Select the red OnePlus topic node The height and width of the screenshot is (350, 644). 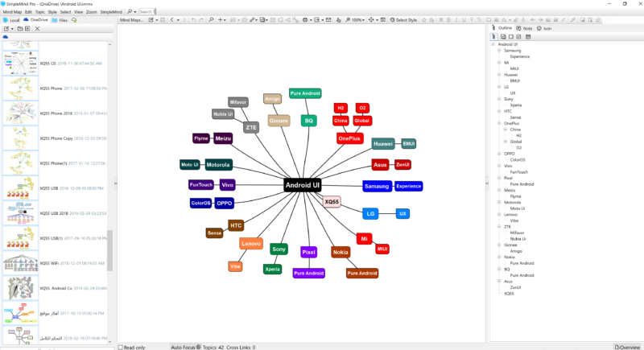pos(349,138)
